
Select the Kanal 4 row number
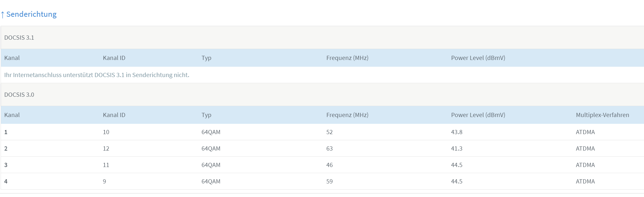(x=6, y=182)
